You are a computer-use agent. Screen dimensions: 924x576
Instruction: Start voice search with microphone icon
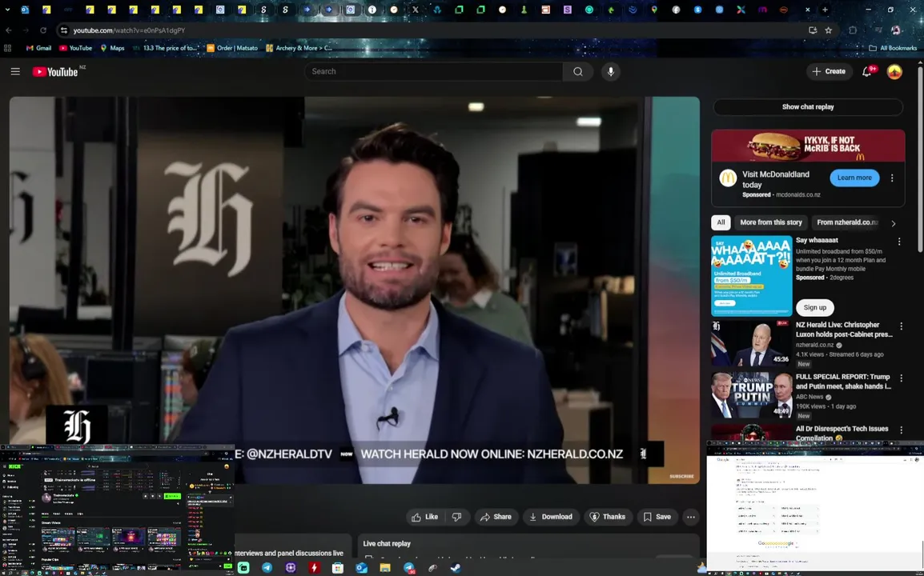click(610, 71)
